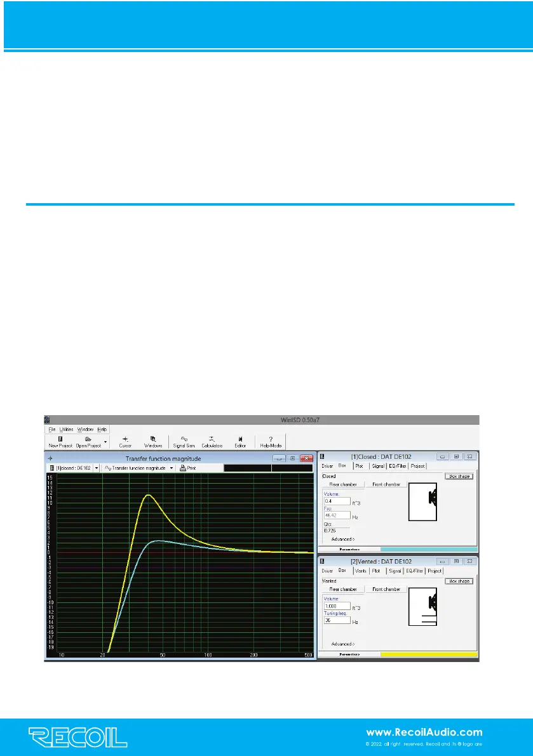Screen dimensions: 533x756
Task: Click Box shape button in the Vented project
Action: tap(459, 581)
